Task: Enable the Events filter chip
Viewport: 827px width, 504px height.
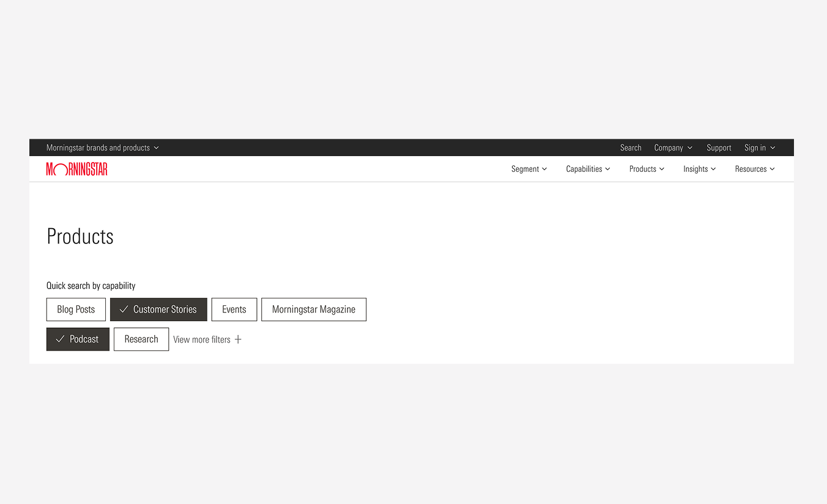Action: [234, 309]
